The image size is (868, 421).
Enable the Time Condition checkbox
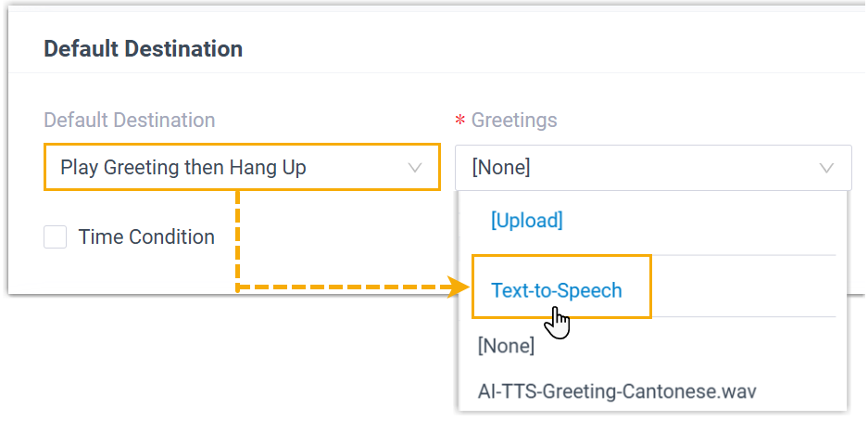[x=56, y=237]
